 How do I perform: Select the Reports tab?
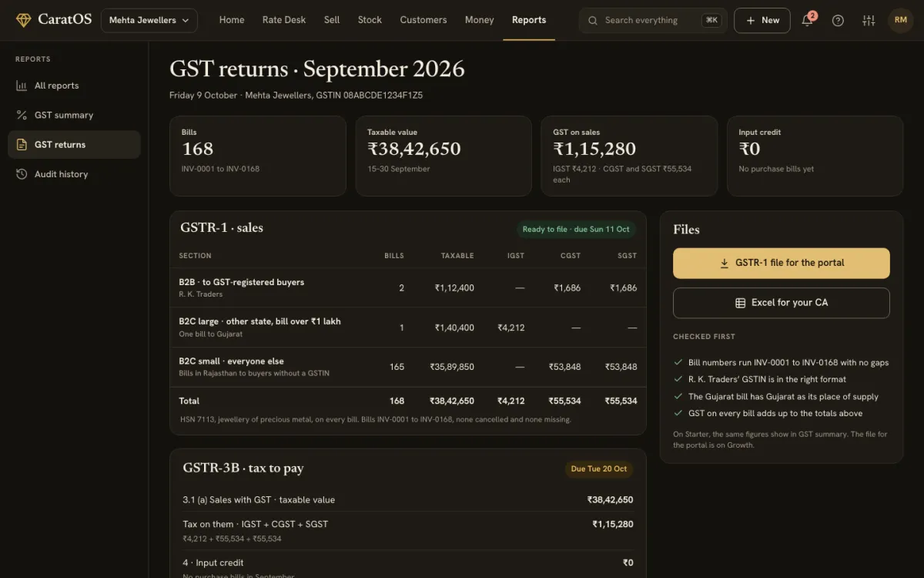[529, 20]
